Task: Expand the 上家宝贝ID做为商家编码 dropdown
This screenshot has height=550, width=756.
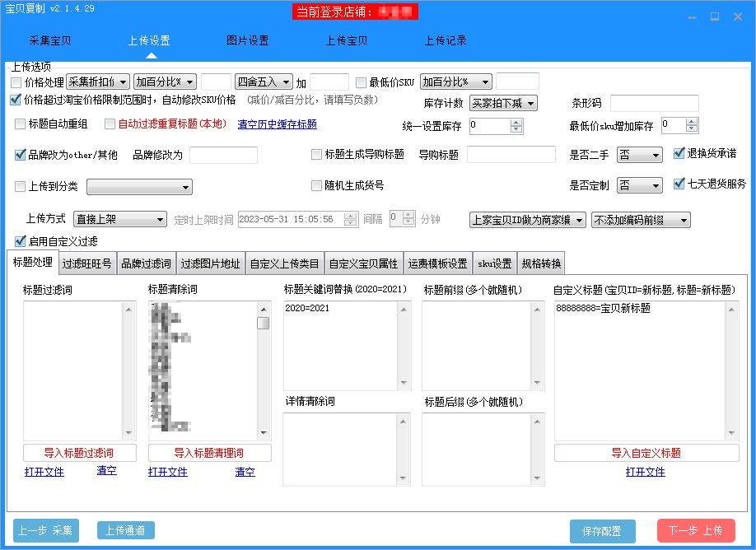Action: tap(528, 221)
